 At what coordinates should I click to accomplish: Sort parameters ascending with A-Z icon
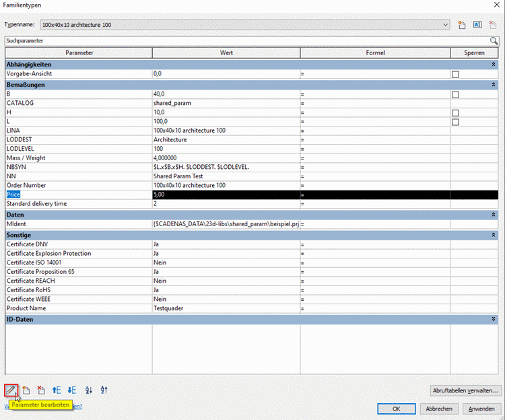(x=89, y=390)
